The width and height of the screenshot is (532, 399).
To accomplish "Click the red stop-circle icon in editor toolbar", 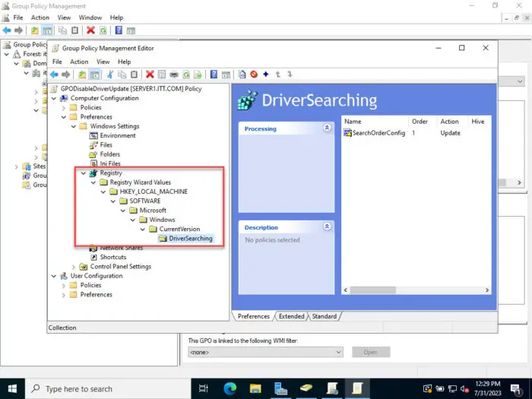I will 254,74.
